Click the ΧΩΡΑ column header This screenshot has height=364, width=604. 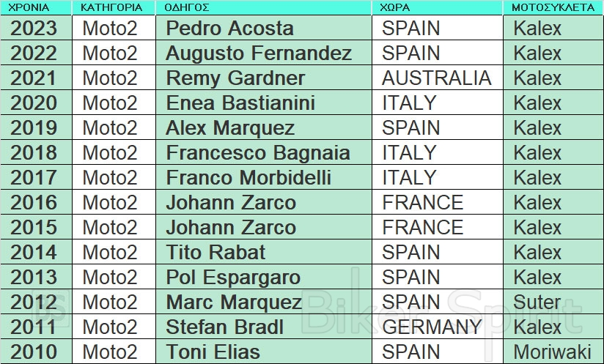tap(395, 8)
